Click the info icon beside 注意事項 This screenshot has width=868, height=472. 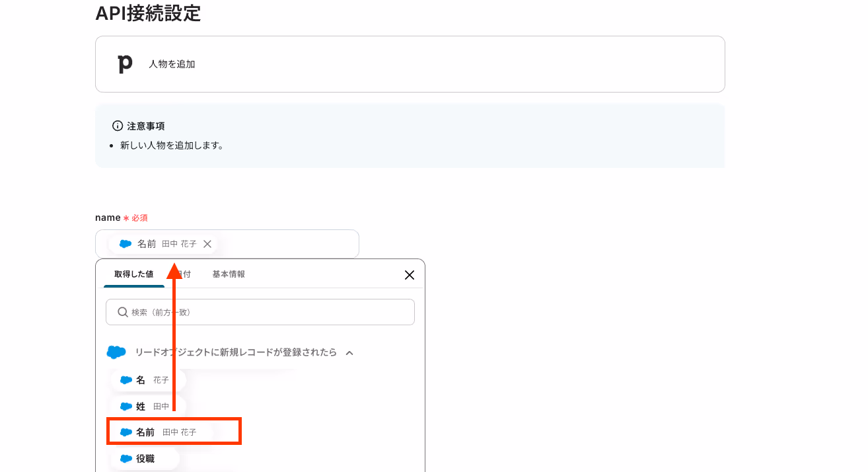coord(118,126)
